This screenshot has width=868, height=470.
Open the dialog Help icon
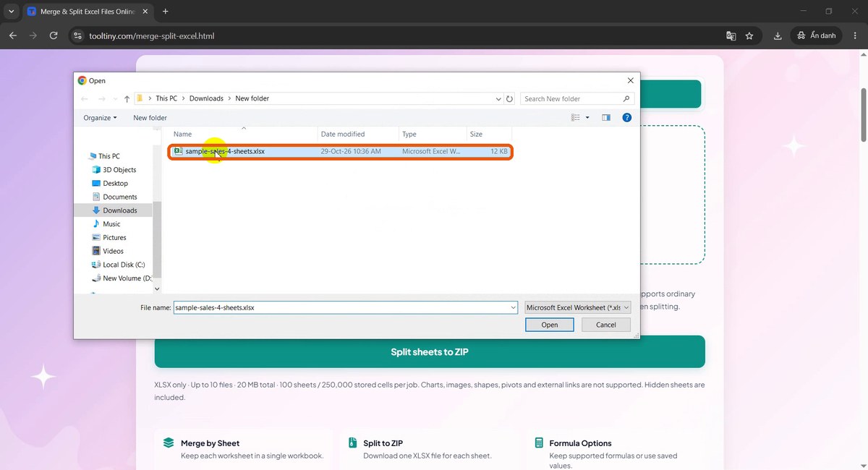click(627, 117)
